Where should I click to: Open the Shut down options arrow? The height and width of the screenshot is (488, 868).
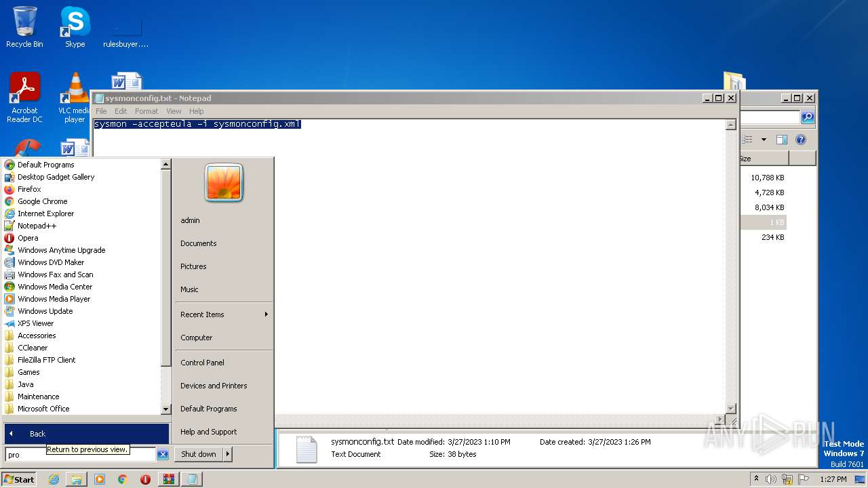pos(228,454)
